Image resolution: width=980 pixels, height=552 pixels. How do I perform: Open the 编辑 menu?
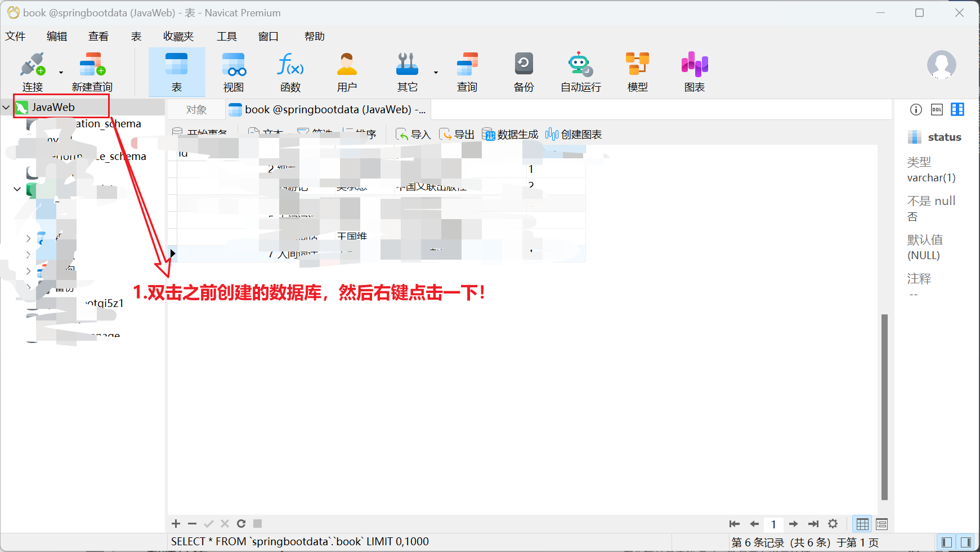click(x=57, y=36)
